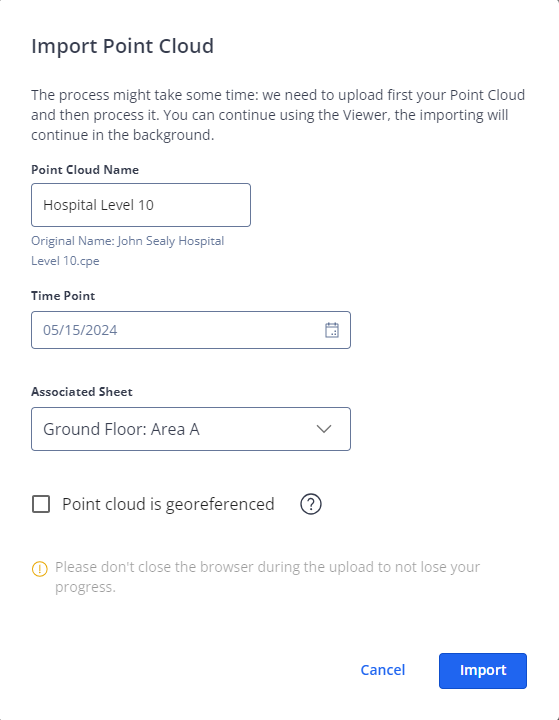This screenshot has width=559, height=720.
Task: Click the browser upload warning message text
Action: point(267,577)
